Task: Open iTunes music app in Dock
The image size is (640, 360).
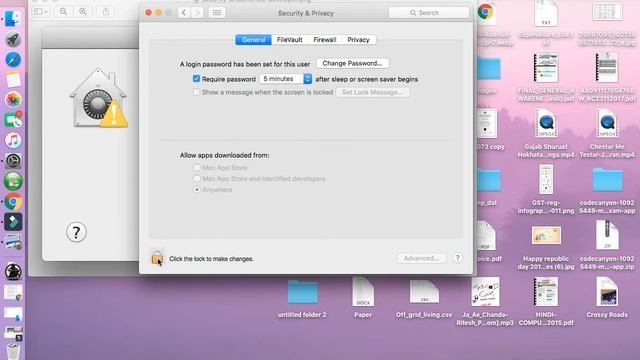Action: click(13, 140)
